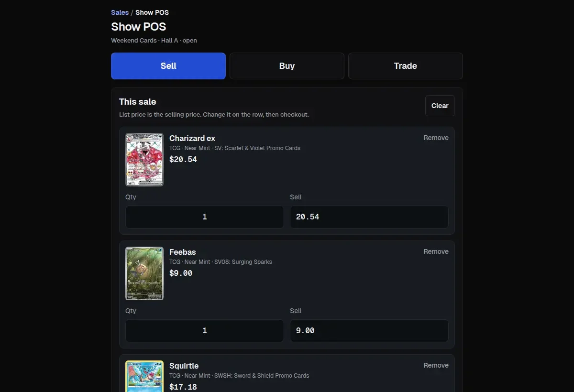Select the 'This sale' heading
Image resolution: width=574 pixels, height=392 pixels.
[138, 102]
